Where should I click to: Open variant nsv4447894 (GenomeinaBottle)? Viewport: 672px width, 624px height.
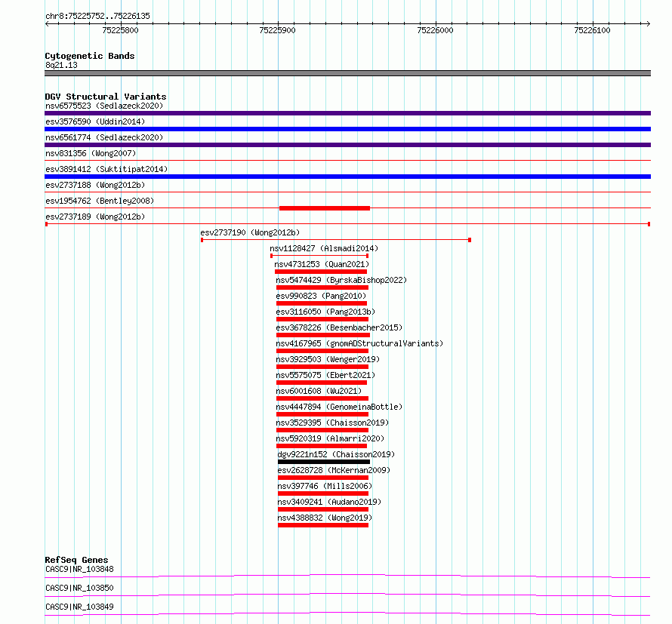pyautogui.click(x=339, y=407)
